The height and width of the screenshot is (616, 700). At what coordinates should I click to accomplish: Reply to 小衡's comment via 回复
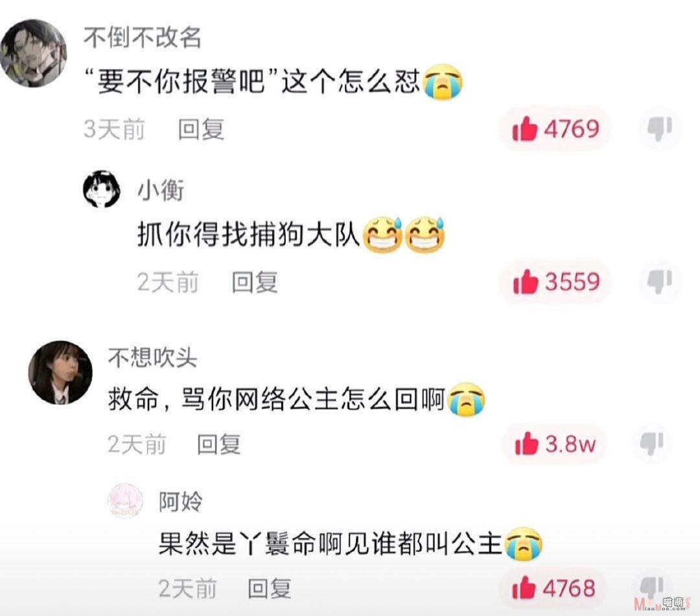coord(255,282)
